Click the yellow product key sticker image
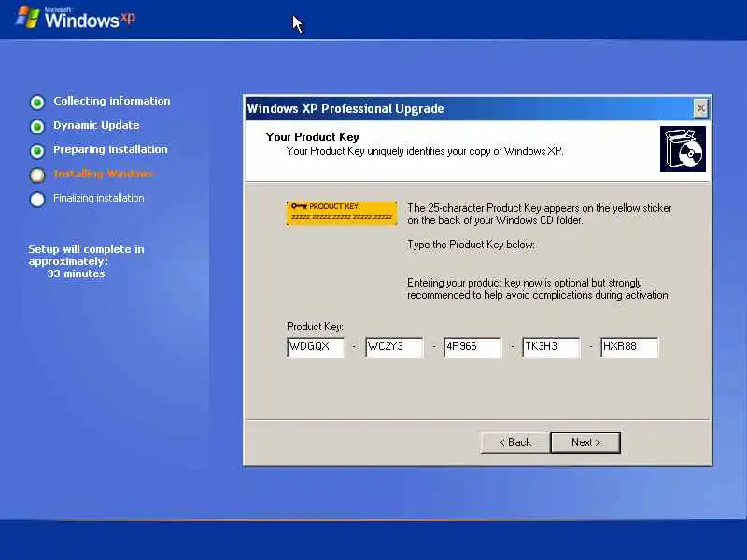Viewport: 747px width, 560px height. pyautogui.click(x=342, y=213)
